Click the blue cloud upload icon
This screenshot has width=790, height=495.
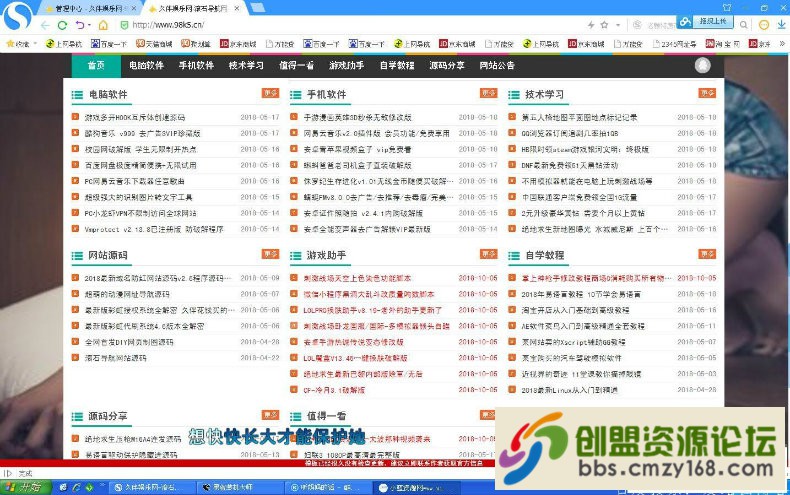pos(685,22)
